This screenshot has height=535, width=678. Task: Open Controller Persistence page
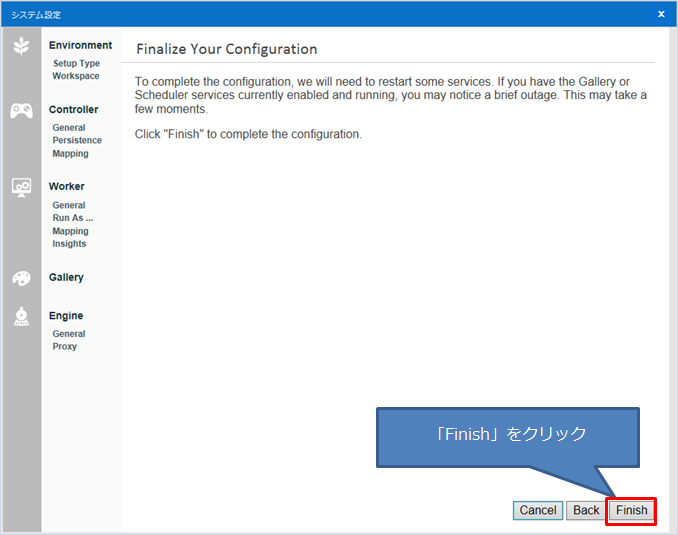77,140
